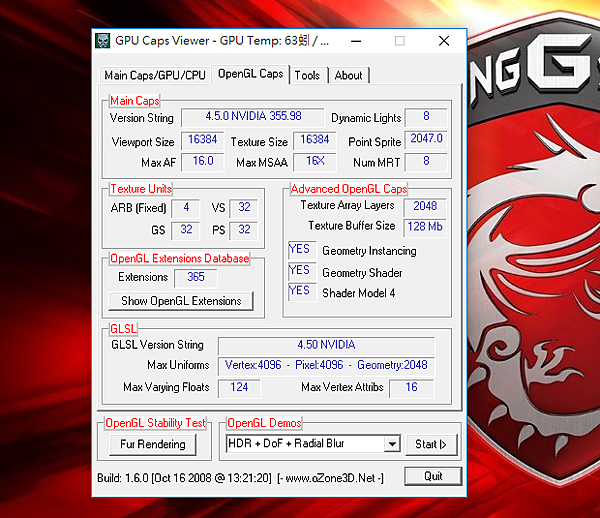600x518 pixels.
Task: Click the Max MSAA value 16X
Action: pyautogui.click(x=315, y=161)
